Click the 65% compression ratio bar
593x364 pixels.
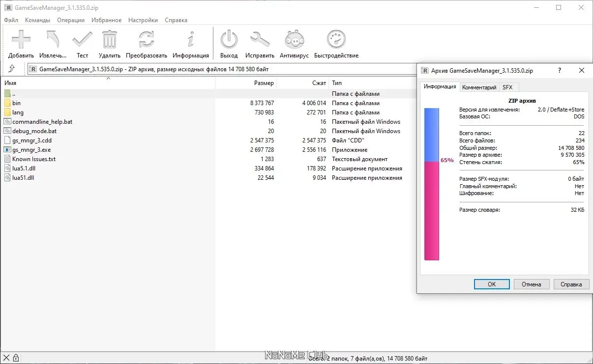click(x=432, y=182)
